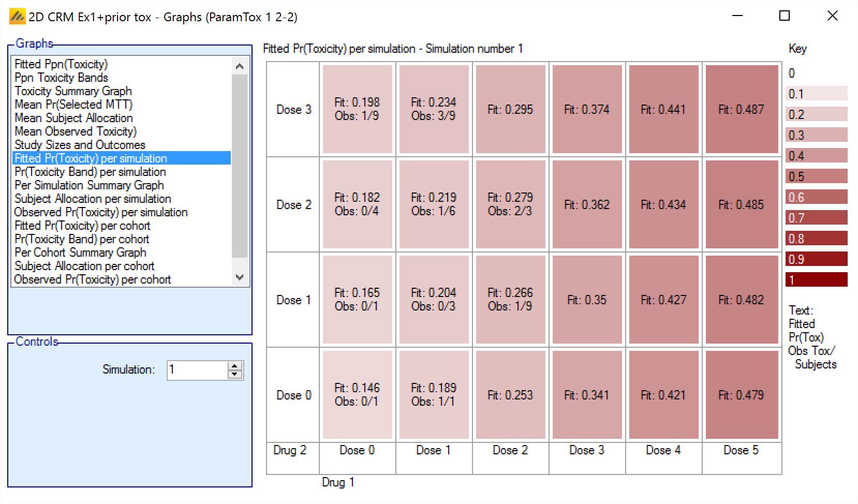Image resolution: width=858 pixels, height=504 pixels.
Task: Open Per Simulation Summary Graph
Action: [89, 185]
